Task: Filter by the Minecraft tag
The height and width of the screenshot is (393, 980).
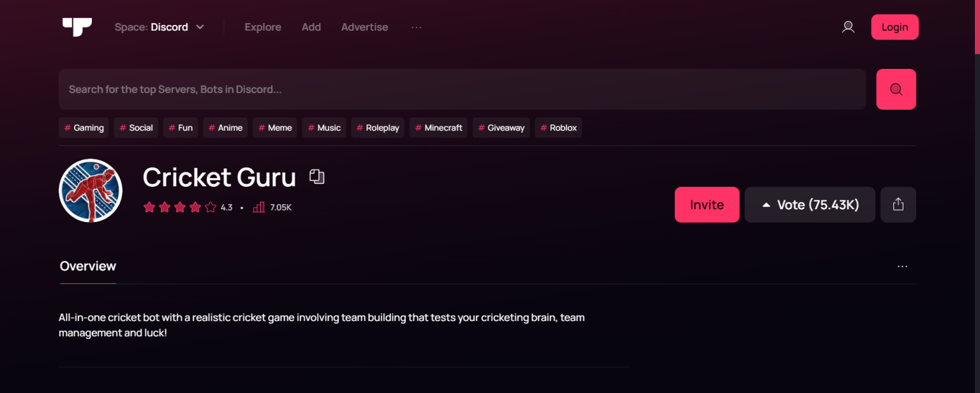Action: click(x=438, y=128)
